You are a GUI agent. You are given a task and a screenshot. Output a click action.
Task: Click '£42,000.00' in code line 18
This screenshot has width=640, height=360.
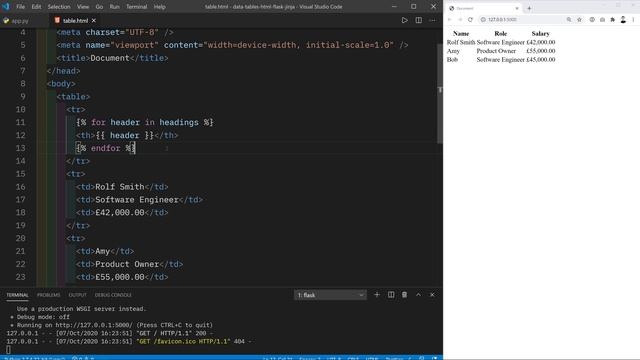pos(120,213)
